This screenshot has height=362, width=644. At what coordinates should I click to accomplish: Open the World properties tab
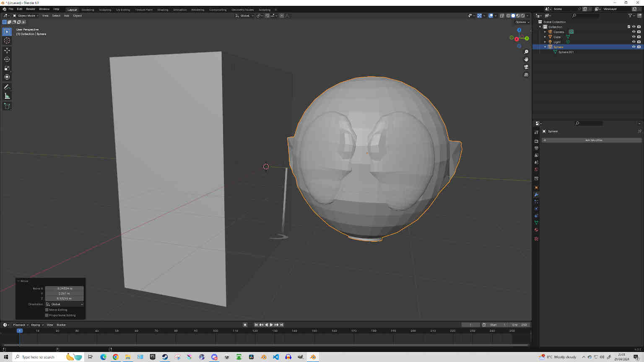coord(536,169)
